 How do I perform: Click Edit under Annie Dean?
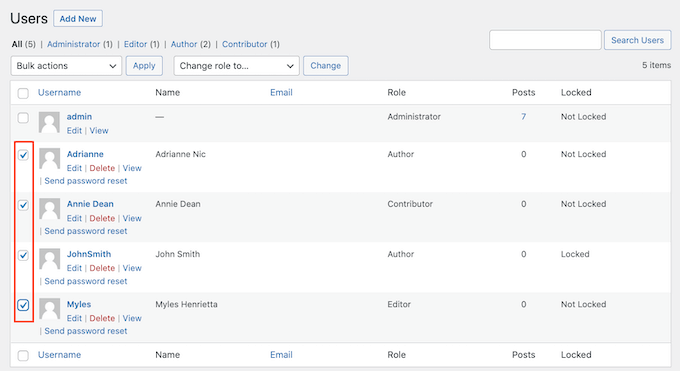click(x=74, y=218)
